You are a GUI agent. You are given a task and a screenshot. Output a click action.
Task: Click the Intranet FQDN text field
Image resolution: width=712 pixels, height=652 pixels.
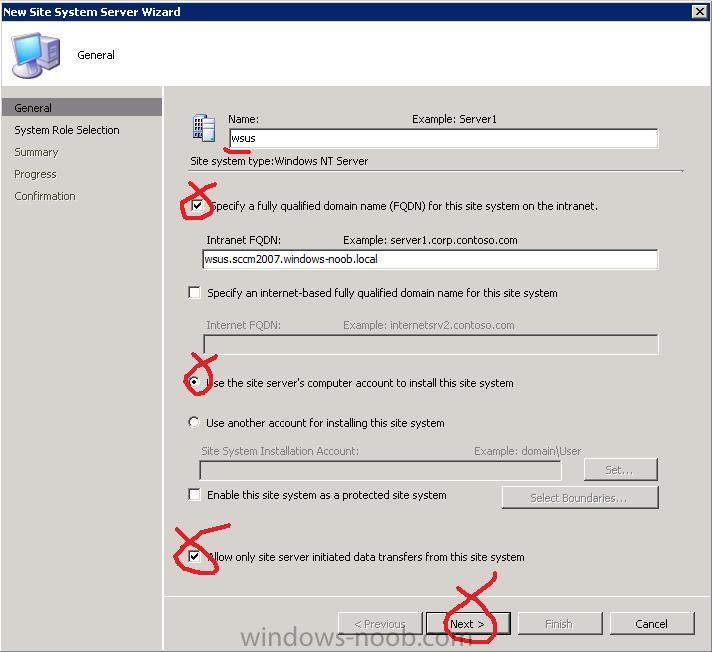(430, 259)
